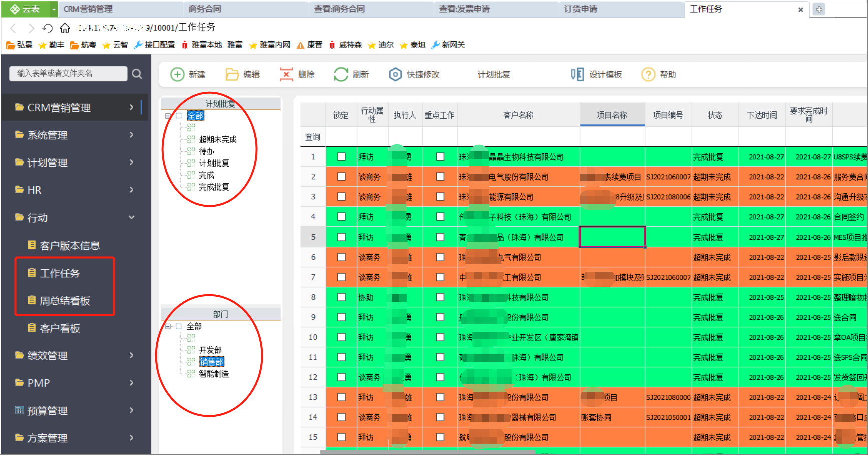This screenshot has width=868, height=455.
Task: Click the 刷新 refresh icon
Action: pos(341,74)
